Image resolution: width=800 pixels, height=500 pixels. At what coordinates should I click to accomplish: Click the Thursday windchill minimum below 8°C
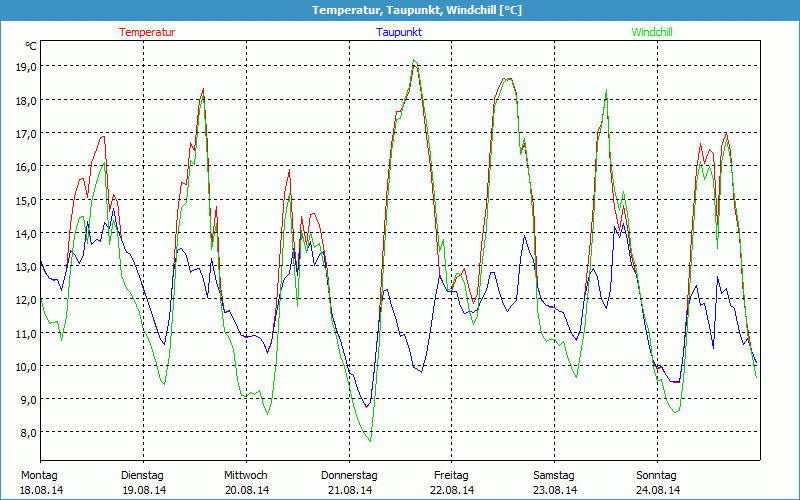point(370,441)
